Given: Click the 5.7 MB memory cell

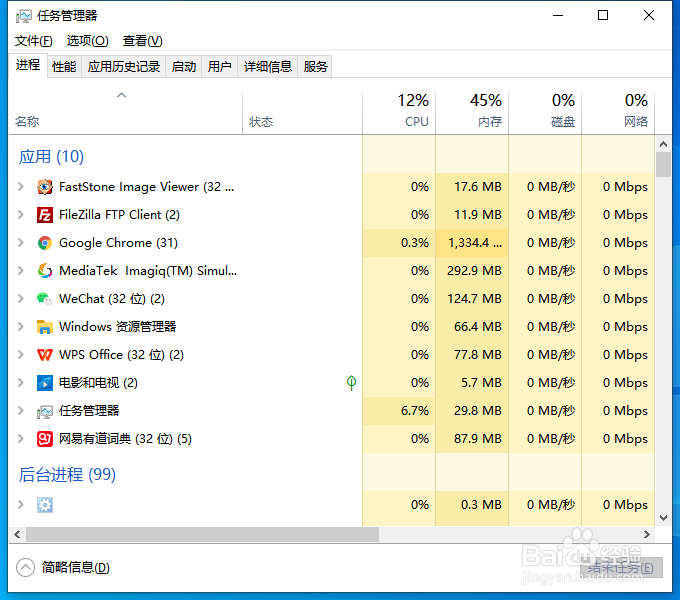Looking at the screenshot, I should pos(472,383).
